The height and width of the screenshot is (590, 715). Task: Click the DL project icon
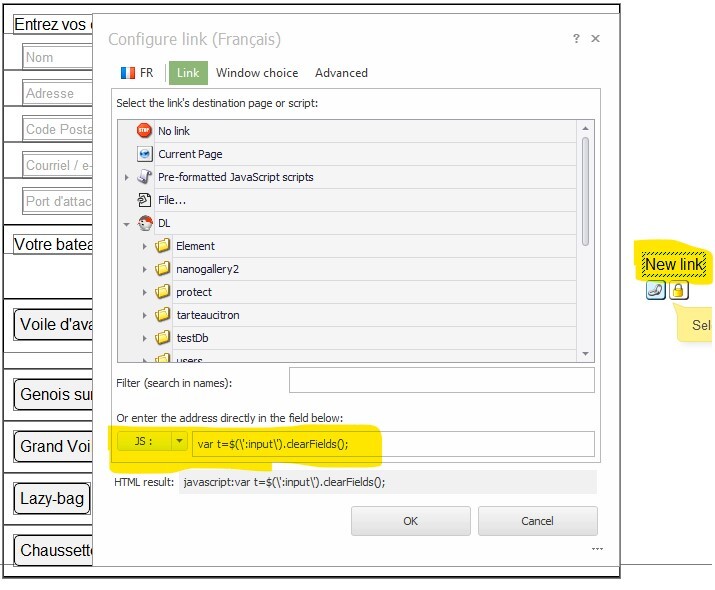click(x=145, y=223)
